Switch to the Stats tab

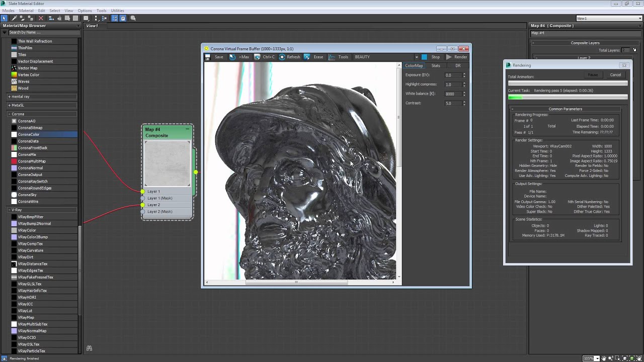(436, 65)
